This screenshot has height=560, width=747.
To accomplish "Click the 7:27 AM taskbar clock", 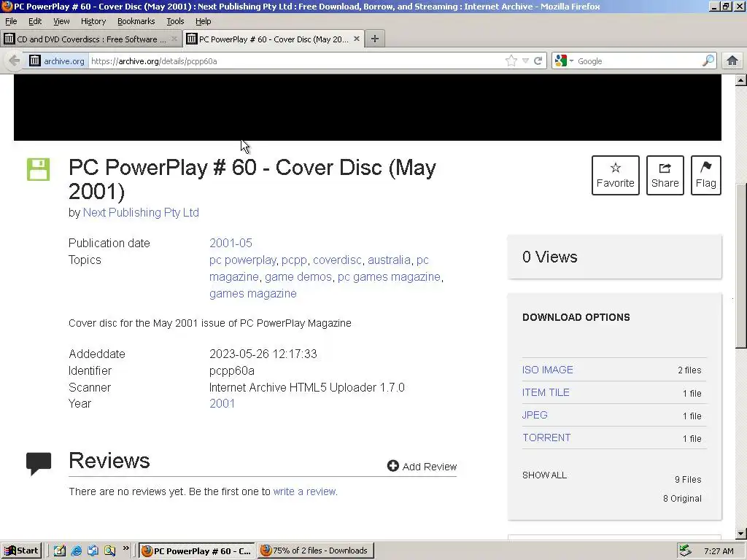I will 719,551.
